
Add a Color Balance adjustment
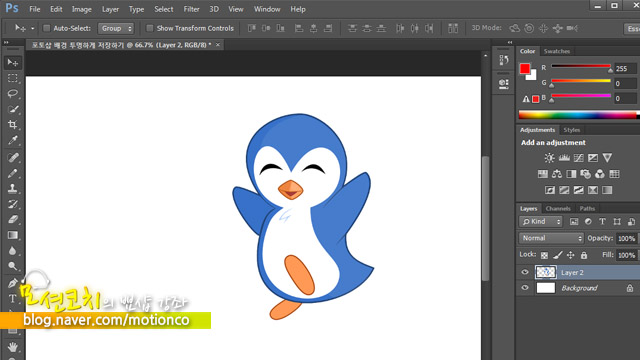pyautogui.click(x=557, y=174)
